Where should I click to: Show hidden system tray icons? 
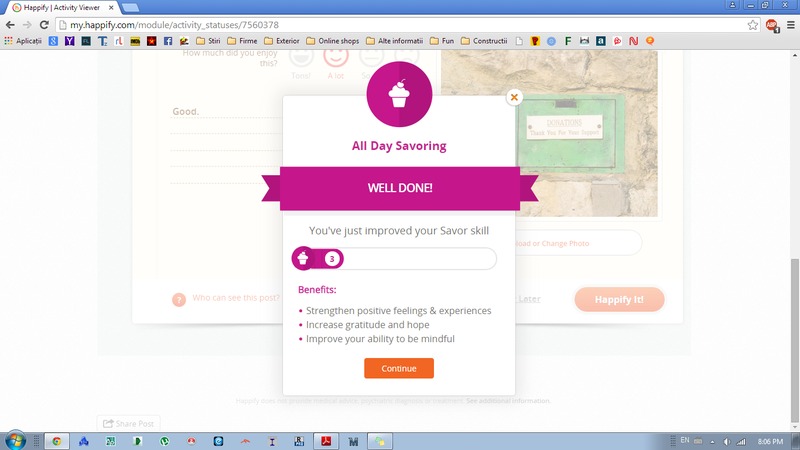point(712,441)
